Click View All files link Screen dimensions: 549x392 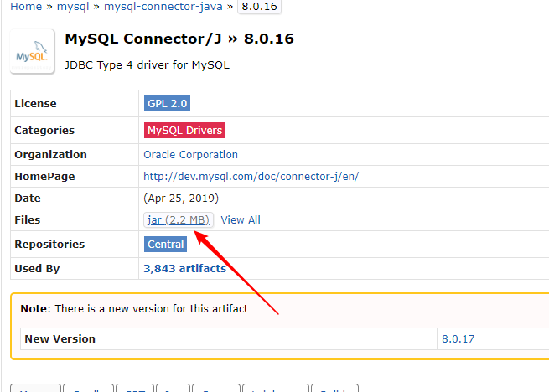[x=241, y=219]
